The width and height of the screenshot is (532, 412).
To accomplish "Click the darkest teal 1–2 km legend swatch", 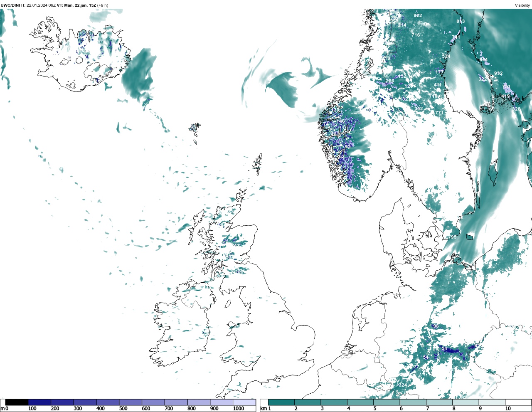I will point(281,402).
